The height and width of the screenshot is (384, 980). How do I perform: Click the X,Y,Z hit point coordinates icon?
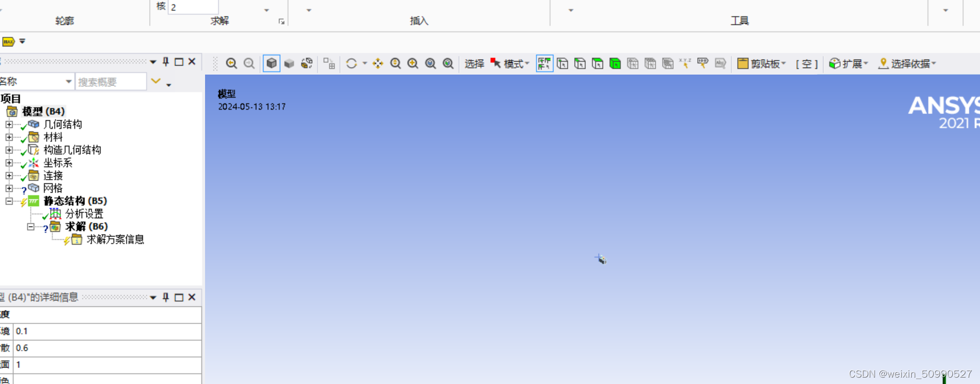pyautogui.click(x=685, y=63)
